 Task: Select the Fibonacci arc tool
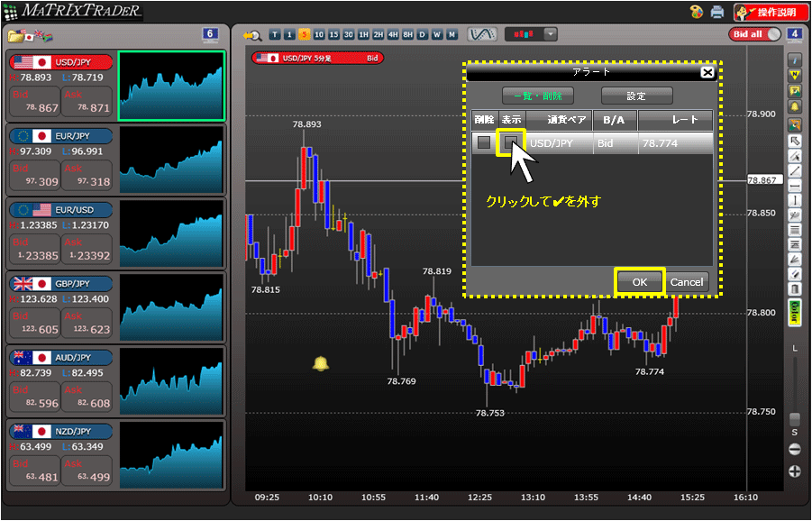(x=794, y=215)
